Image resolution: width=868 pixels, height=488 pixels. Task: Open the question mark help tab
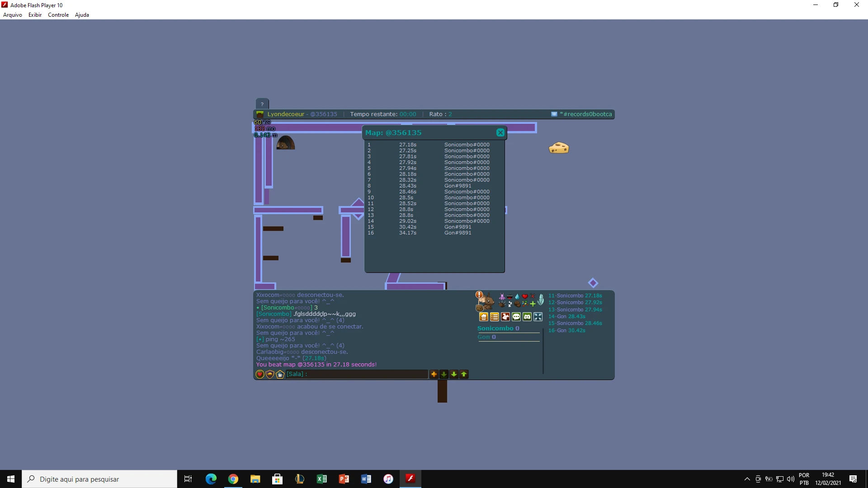[262, 104]
